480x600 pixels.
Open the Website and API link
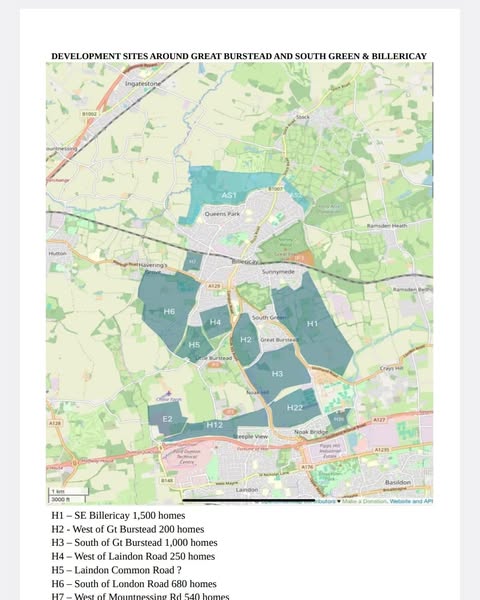pos(411,501)
